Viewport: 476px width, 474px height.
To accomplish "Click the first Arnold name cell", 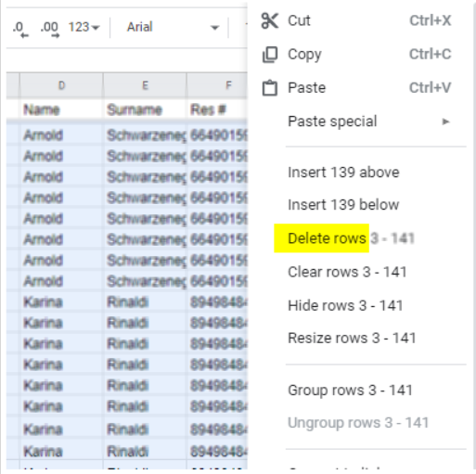I will (61, 135).
